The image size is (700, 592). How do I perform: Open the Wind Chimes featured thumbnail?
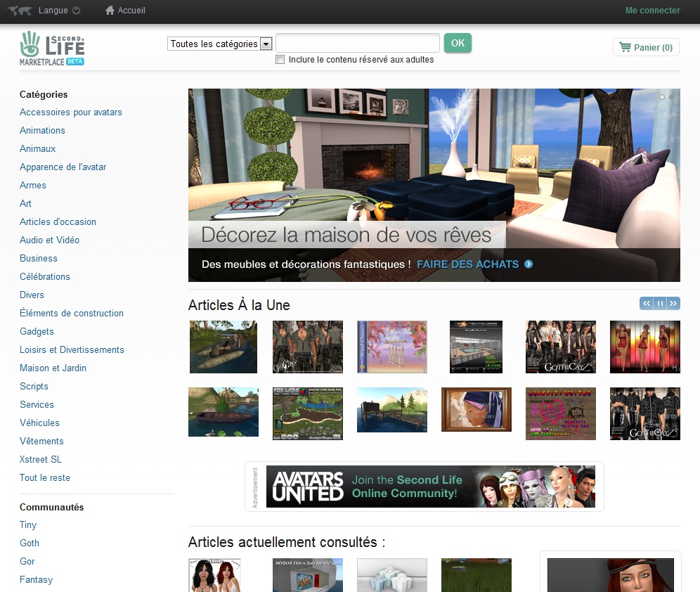pos(392,347)
